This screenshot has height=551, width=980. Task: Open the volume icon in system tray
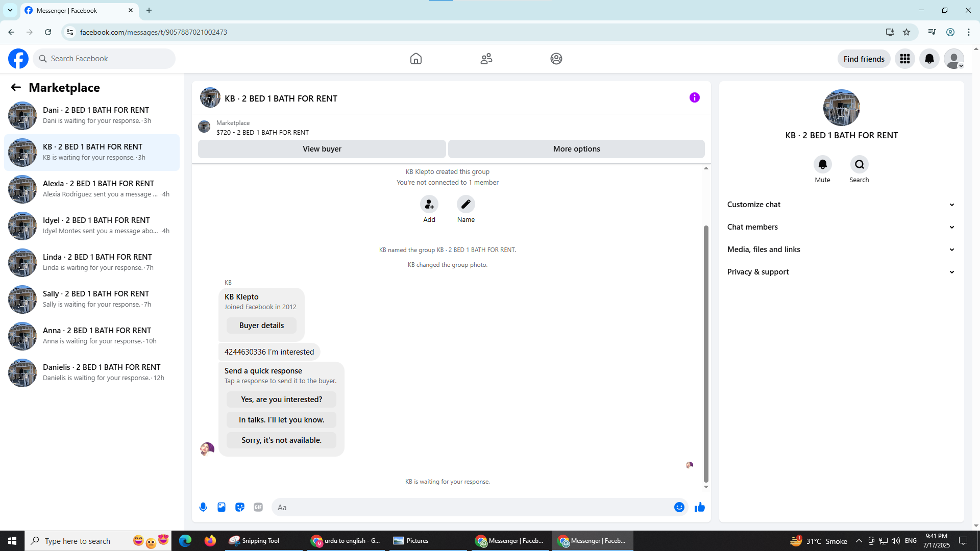coord(896,541)
